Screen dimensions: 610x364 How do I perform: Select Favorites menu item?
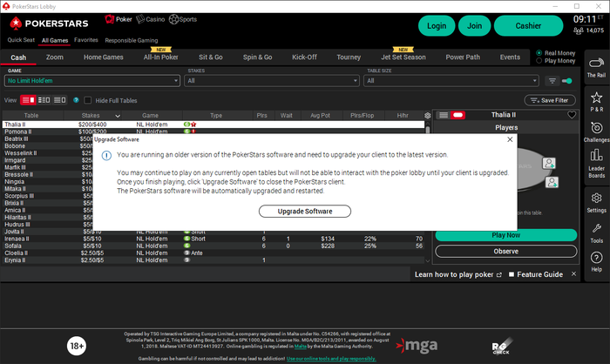tap(86, 40)
